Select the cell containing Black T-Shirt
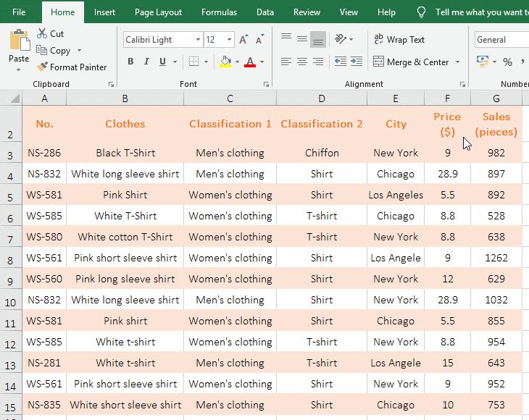This screenshot has width=529, height=420. click(x=125, y=153)
